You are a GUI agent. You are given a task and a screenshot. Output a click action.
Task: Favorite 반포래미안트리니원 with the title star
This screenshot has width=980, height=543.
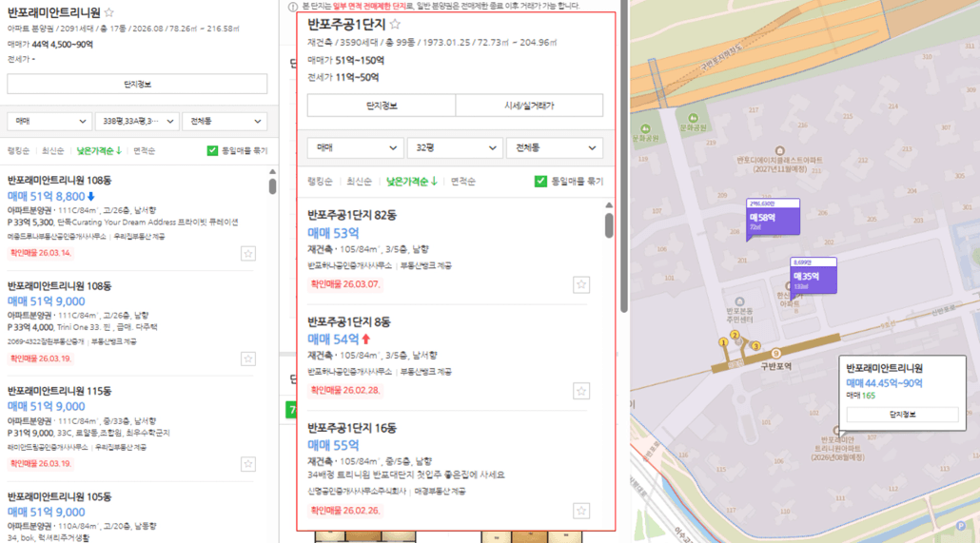[109, 12]
